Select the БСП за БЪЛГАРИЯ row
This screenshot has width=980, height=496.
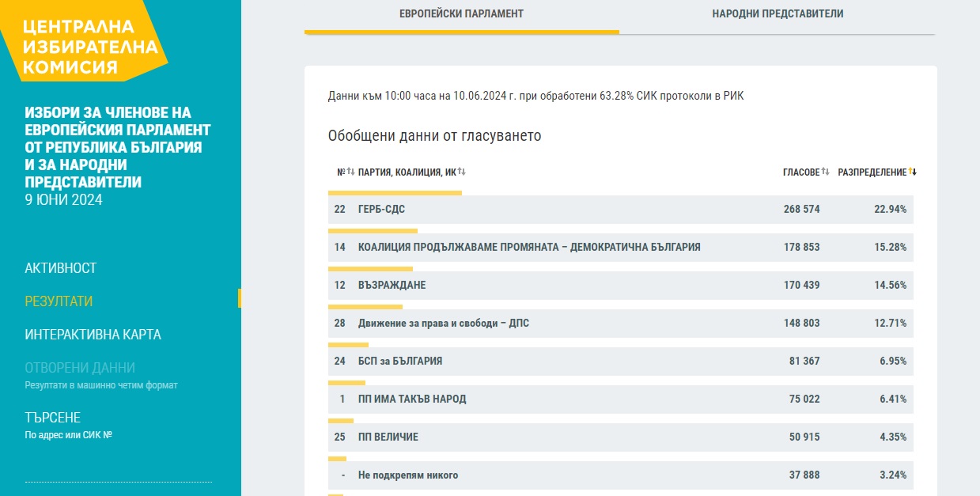tap(621, 362)
